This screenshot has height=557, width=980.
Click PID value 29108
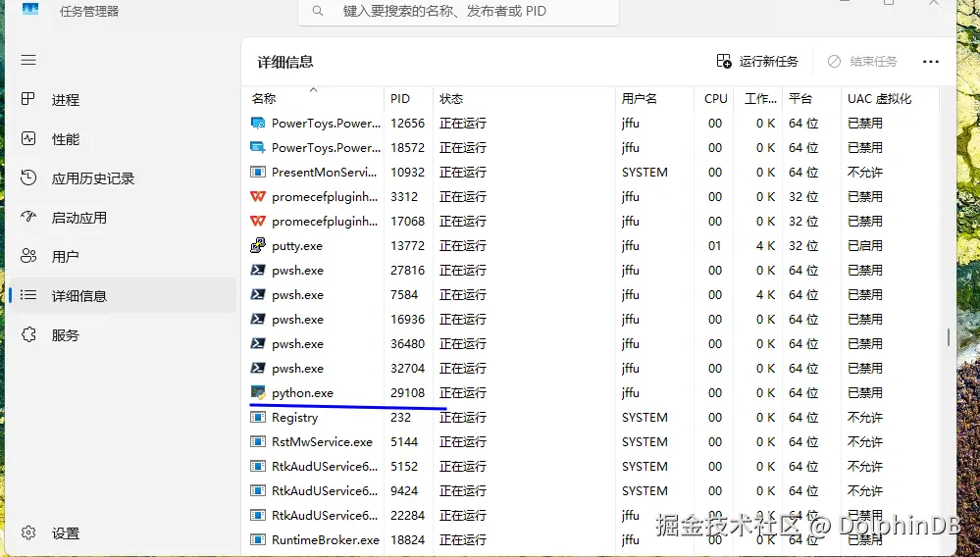[x=407, y=393]
